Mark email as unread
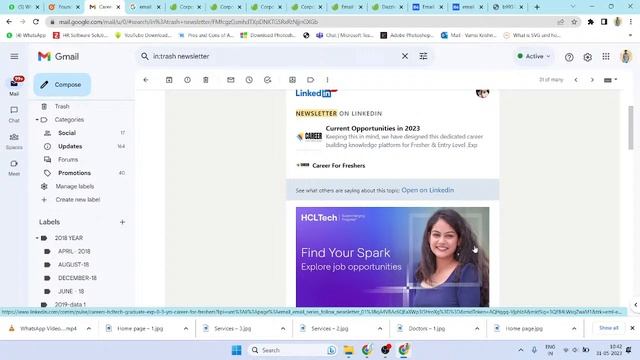The height and width of the screenshot is (360, 640). pyautogui.click(x=231, y=80)
